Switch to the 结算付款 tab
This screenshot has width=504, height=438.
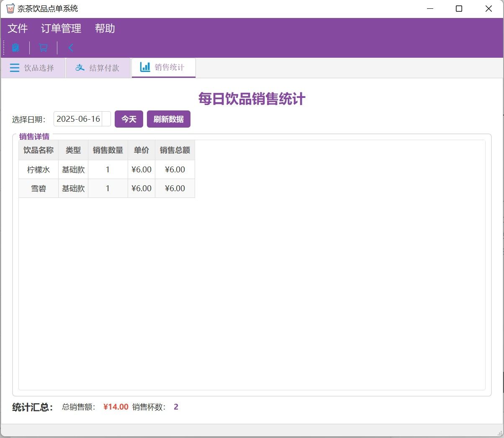[x=98, y=68]
